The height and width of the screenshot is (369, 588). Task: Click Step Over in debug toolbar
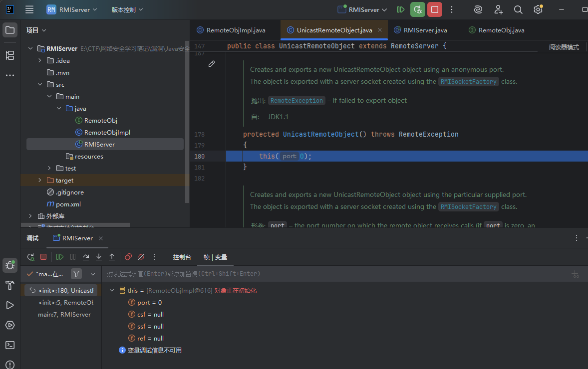tap(86, 257)
